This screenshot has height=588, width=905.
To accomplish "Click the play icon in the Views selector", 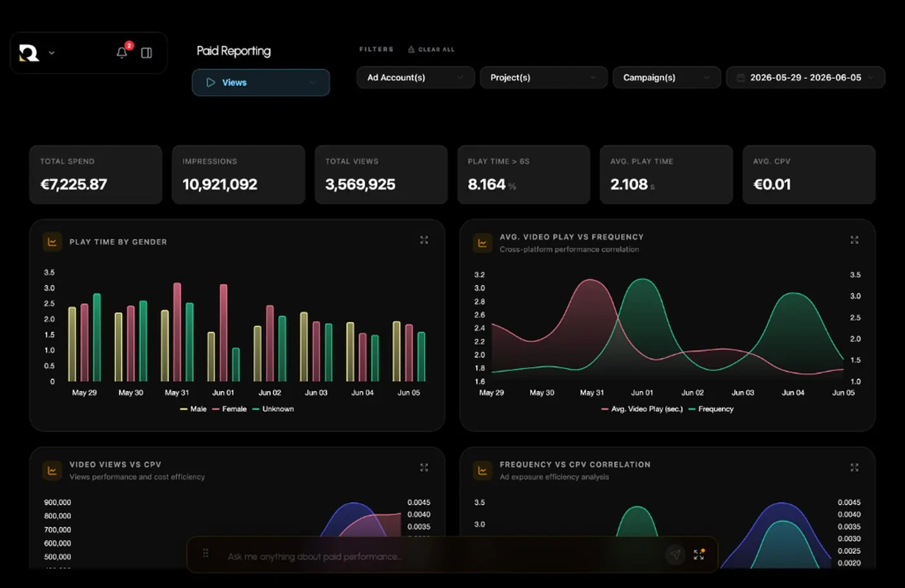I will pos(211,83).
